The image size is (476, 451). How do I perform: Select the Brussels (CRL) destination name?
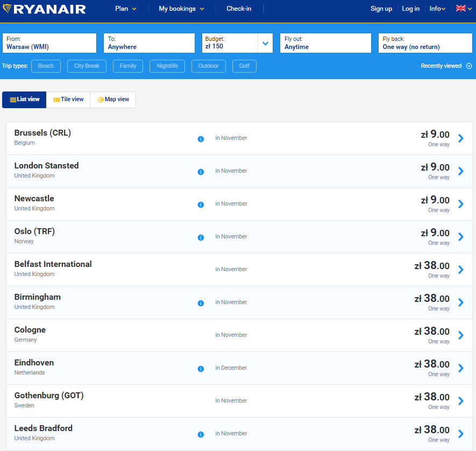coord(42,133)
